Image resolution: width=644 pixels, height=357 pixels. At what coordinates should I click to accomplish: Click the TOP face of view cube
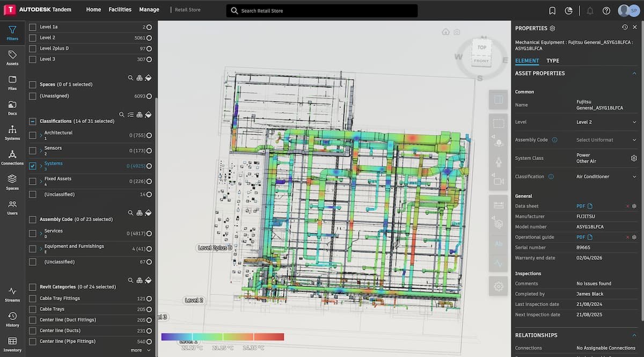pos(482,47)
